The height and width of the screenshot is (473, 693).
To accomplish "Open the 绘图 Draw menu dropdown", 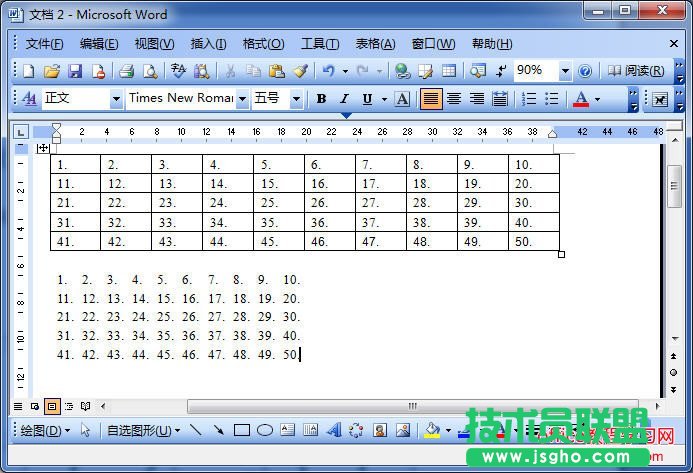I will pyautogui.click(x=45, y=430).
